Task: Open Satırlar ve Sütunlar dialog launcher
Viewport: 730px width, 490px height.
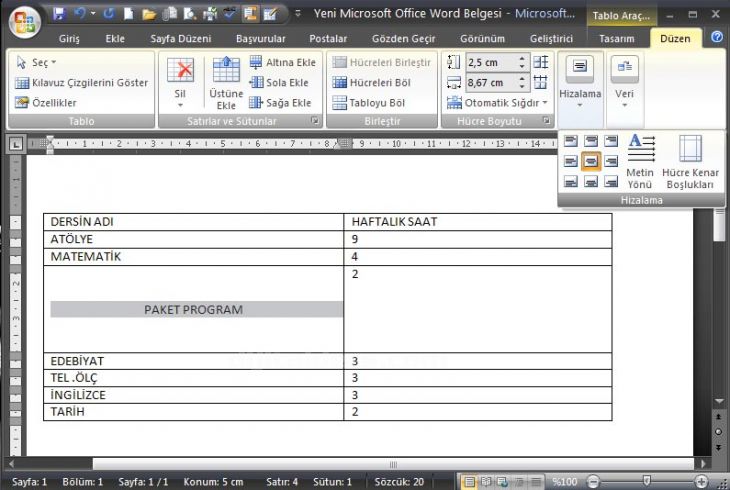Action: pos(315,121)
